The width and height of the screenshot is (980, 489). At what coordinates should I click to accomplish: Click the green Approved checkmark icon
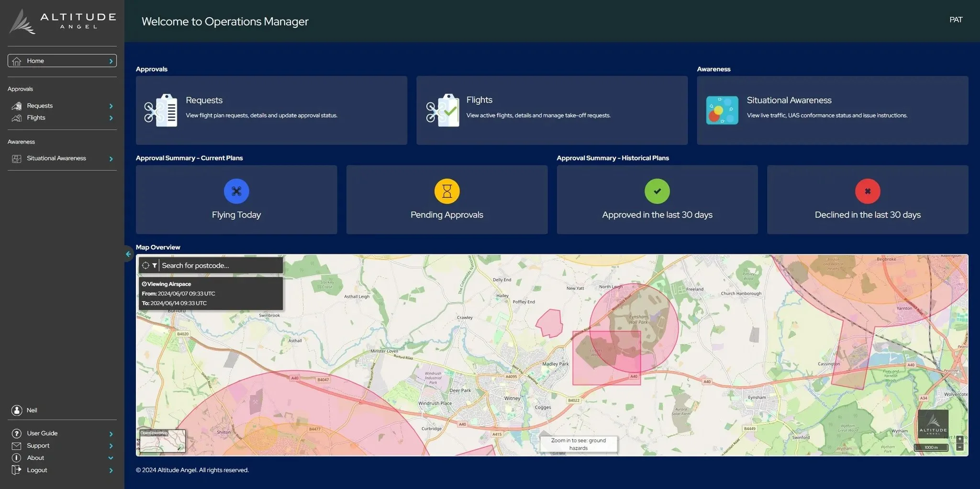coord(657,191)
